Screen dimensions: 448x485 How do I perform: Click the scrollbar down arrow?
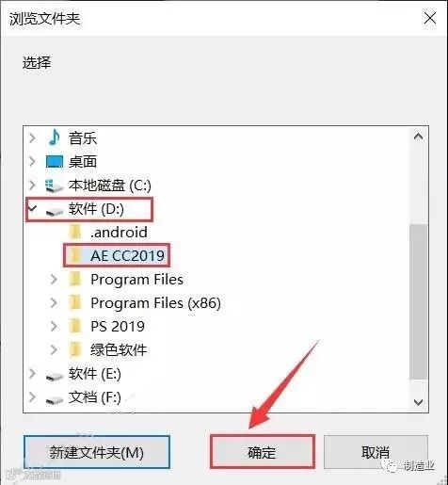[x=419, y=402]
